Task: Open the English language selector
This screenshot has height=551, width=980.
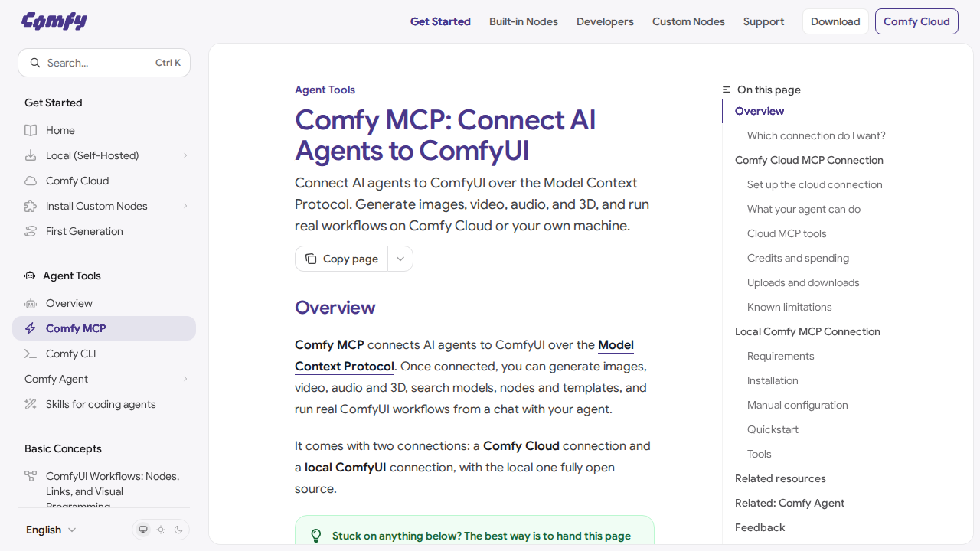Action: pyautogui.click(x=51, y=530)
